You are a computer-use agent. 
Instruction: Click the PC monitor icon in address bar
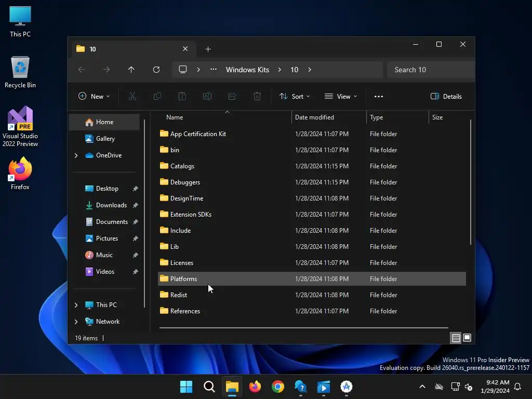183,70
